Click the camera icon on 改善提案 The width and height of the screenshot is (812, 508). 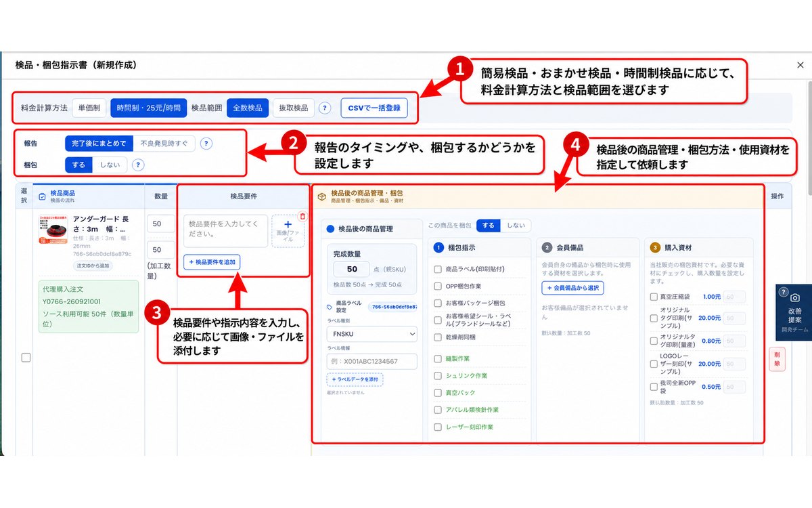click(794, 298)
